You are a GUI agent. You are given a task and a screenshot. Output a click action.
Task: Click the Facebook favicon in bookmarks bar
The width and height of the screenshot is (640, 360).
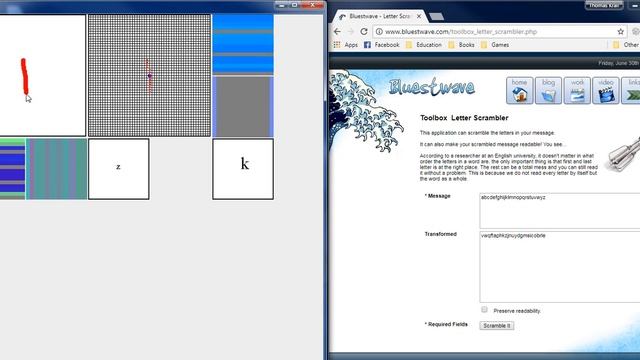(x=367, y=45)
